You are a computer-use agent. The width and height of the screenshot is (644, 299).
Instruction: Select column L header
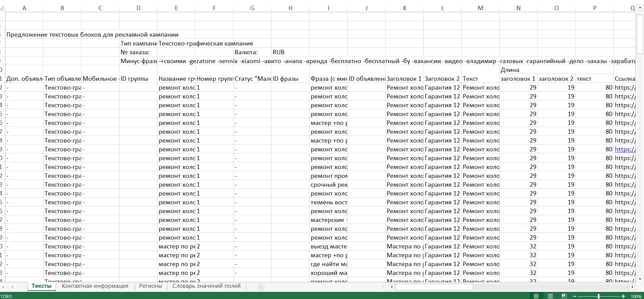coord(443,8)
